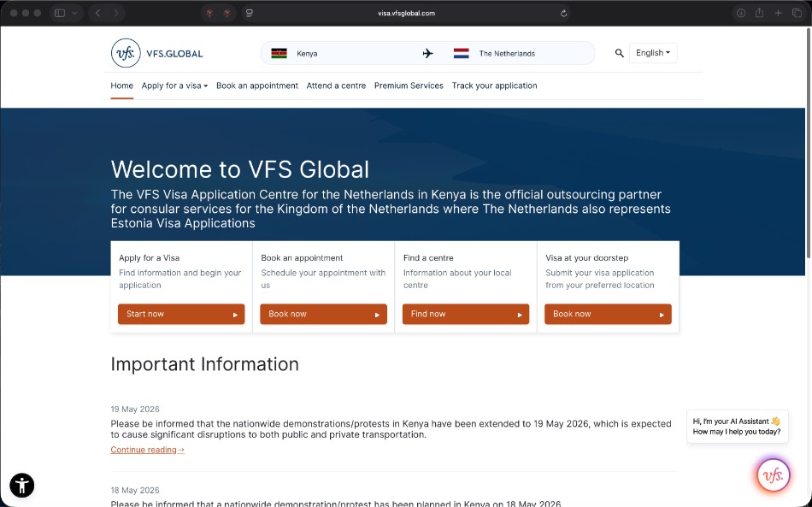
Task: Expand the Apply for a visa menu
Action: (174, 85)
